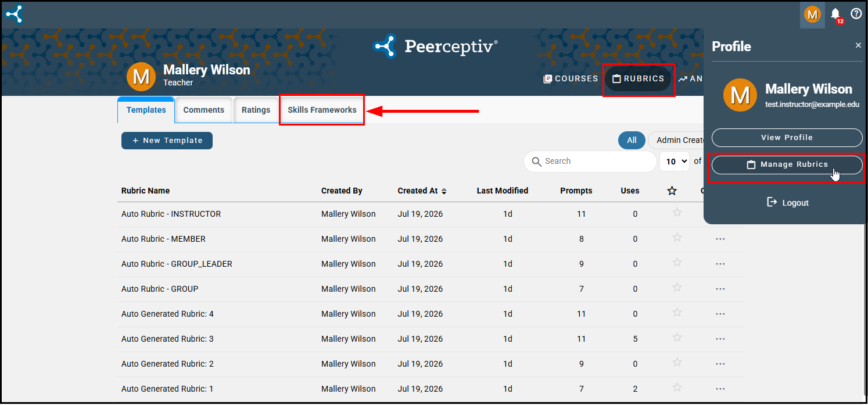The width and height of the screenshot is (868, 405).
Task: Click the New Template button
Action: point(167,141)
